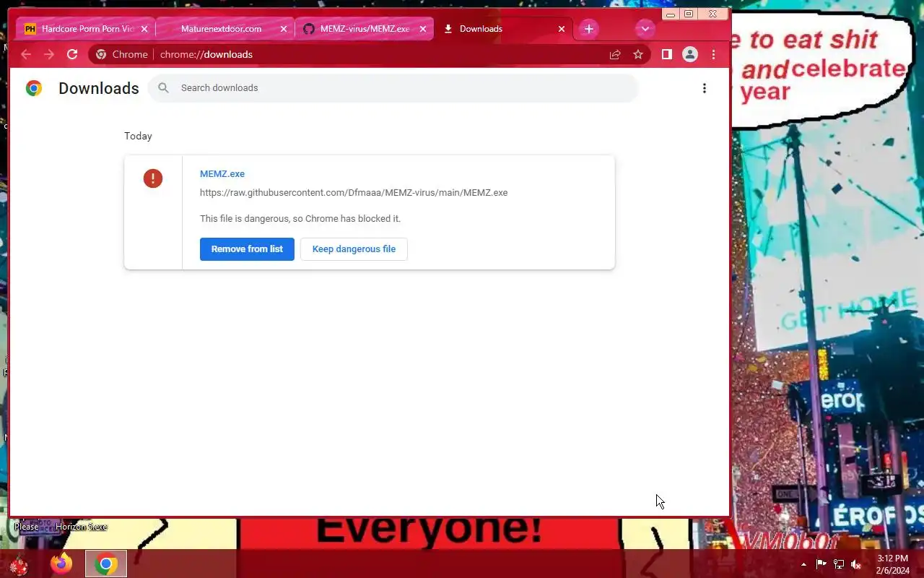Click the red dangerous file warning icon
The height and width of the screenshot is (578, 924).
153,178
